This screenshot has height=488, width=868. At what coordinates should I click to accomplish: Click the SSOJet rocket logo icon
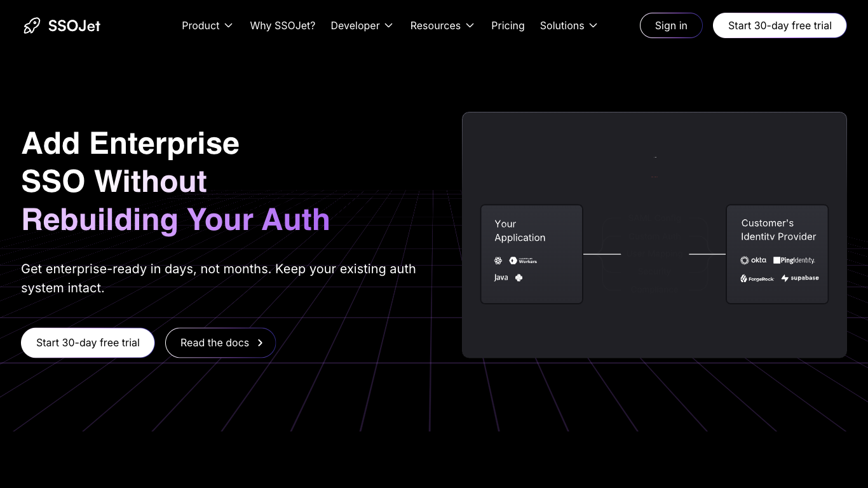tap(32, 25)
